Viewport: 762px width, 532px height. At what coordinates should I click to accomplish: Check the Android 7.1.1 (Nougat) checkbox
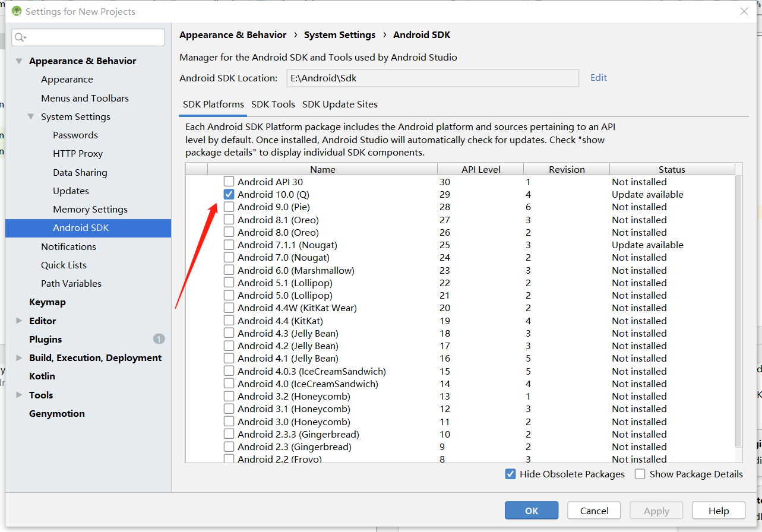pos(229,245)
